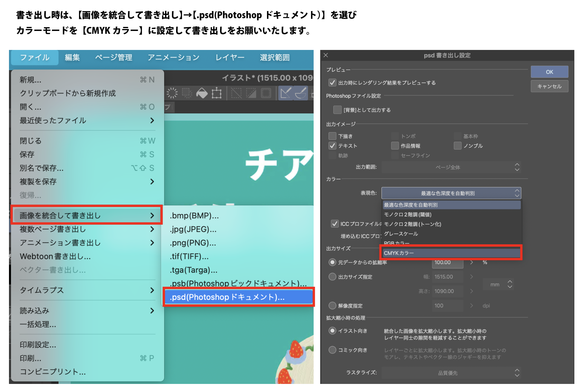
Task: Expand タイムラプス submenu
Action: click(87, 290)
